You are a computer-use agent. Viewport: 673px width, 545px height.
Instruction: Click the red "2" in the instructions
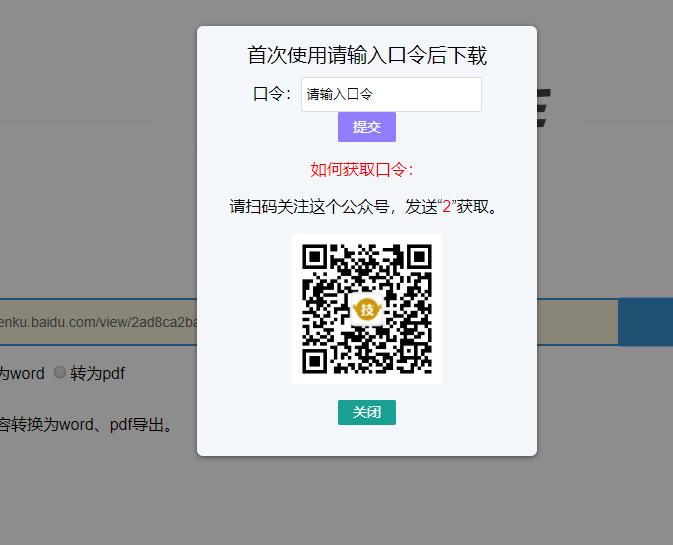[x=446, y=207]
